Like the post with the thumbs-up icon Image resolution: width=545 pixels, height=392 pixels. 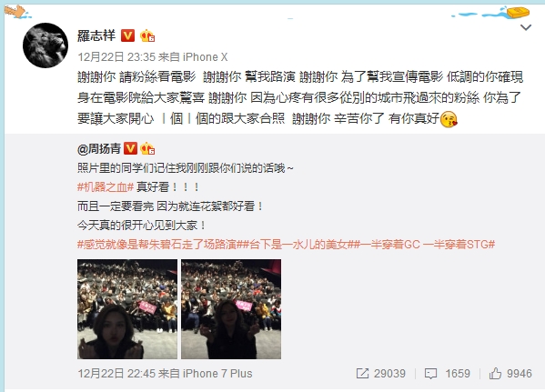pyautogui.click(x=495, y=374)
